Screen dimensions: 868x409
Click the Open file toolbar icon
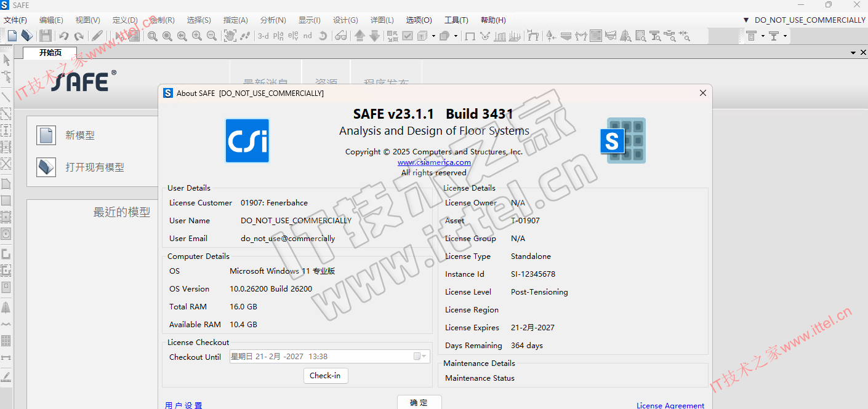click(x=26, y=36)
